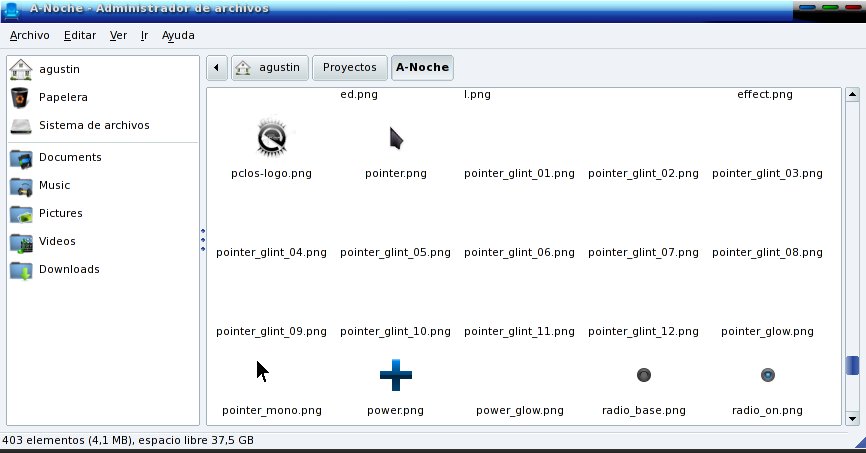Open the Music folder shortcut
866x453 pixels.
tap(54, 186)
